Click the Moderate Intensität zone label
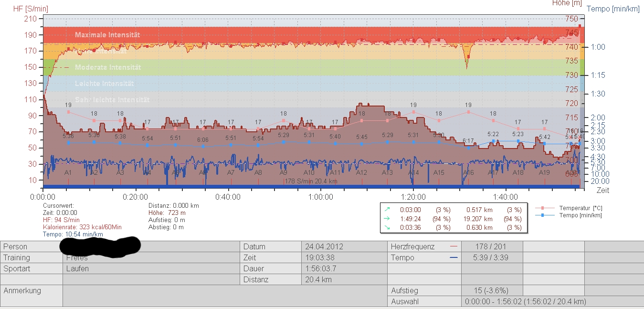This screenshot has height=309, width=644. (x=108, y=67)
